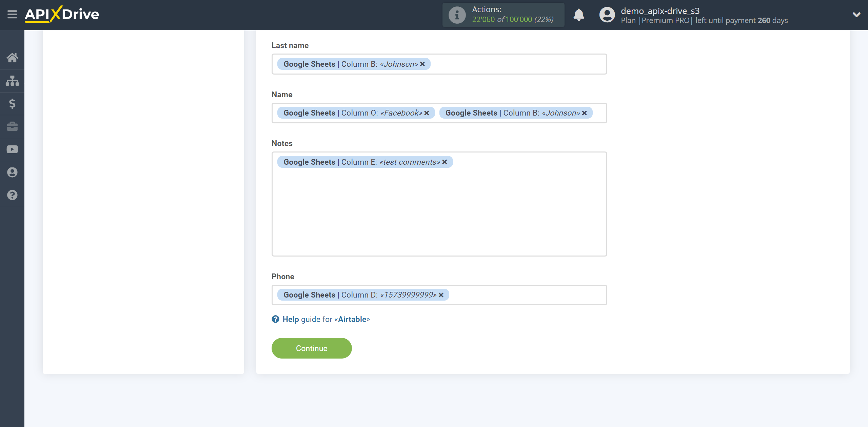
Task: Remove Column D phone number tag
Action: click(x=441, y=295)
